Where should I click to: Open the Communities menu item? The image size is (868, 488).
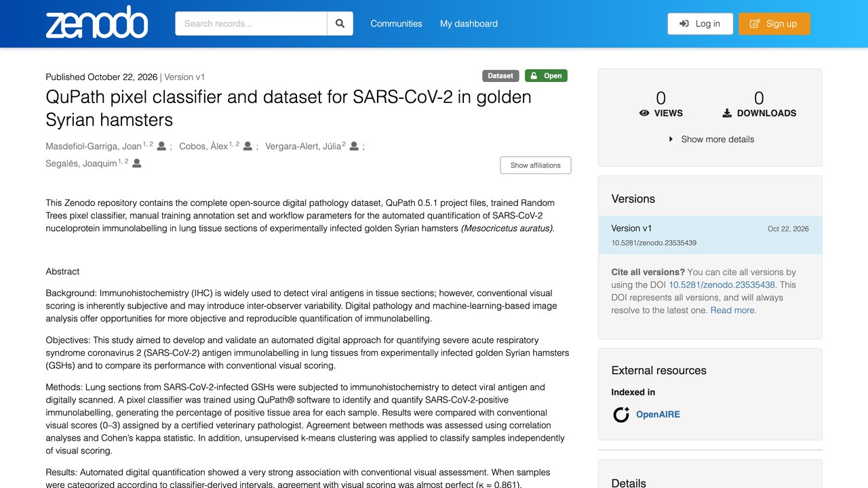(396, 24)
